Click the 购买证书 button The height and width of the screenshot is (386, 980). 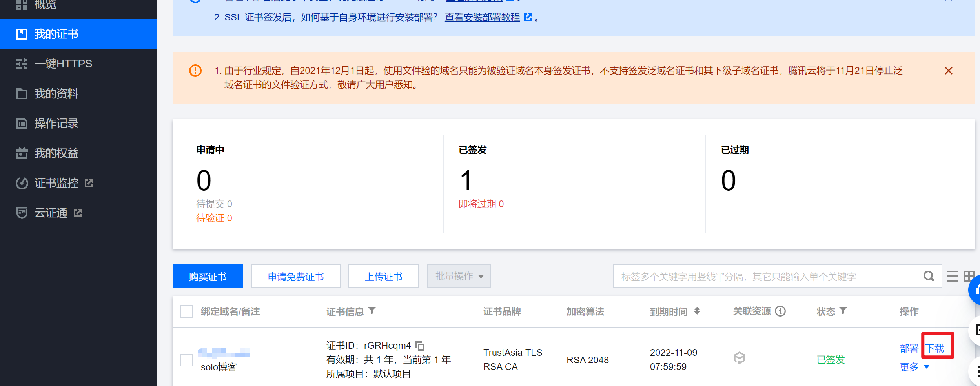coord(208,276)
